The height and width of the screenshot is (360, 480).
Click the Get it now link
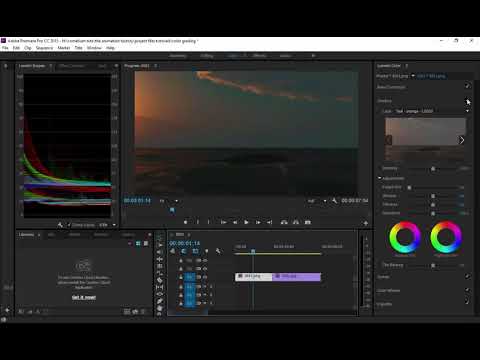[84, 297]
